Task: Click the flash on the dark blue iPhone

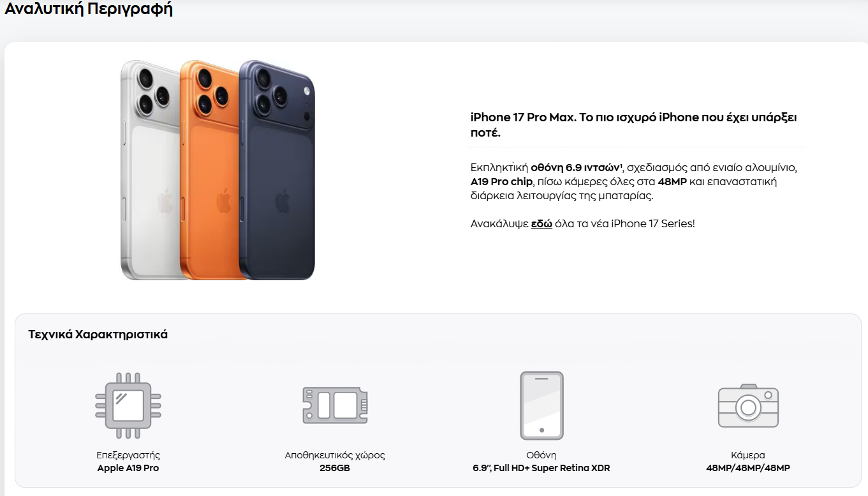Action: (307, 89)
